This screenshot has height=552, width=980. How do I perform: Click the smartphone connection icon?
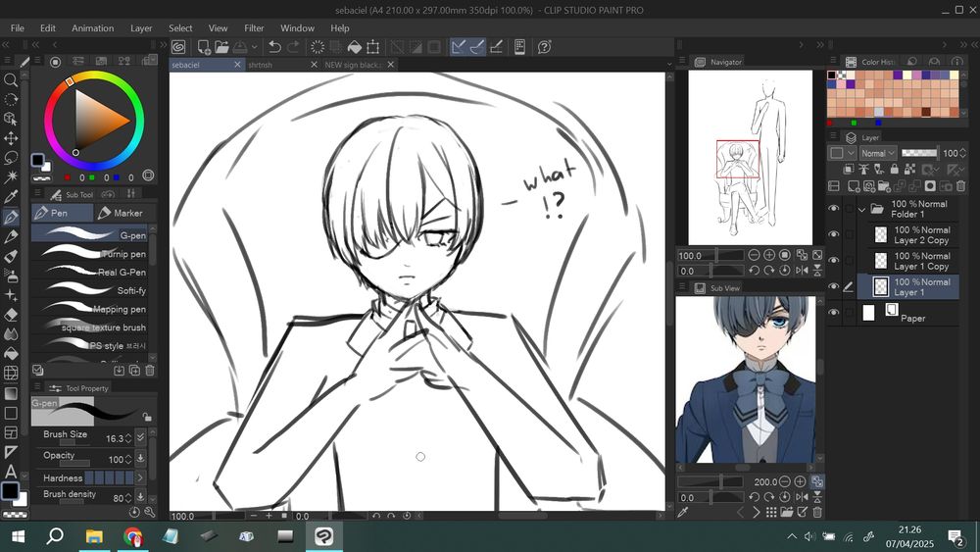[x=519, y=47]
